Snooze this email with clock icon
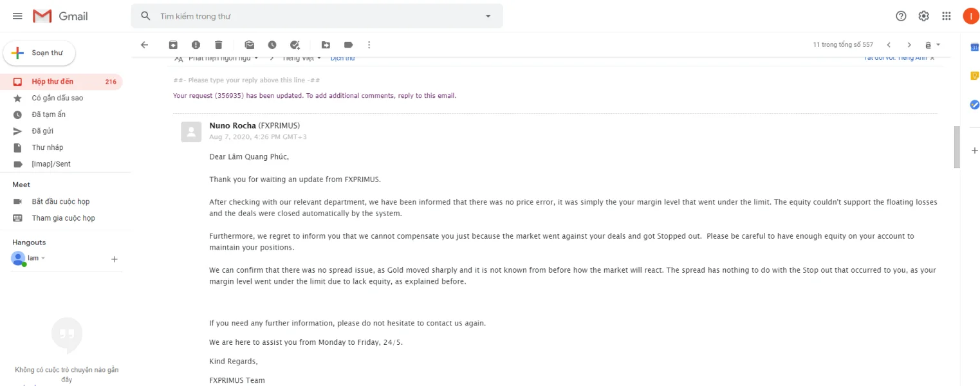Image resolution: width=980 pixels, height=386 pixels. click(x=272, y=45)
